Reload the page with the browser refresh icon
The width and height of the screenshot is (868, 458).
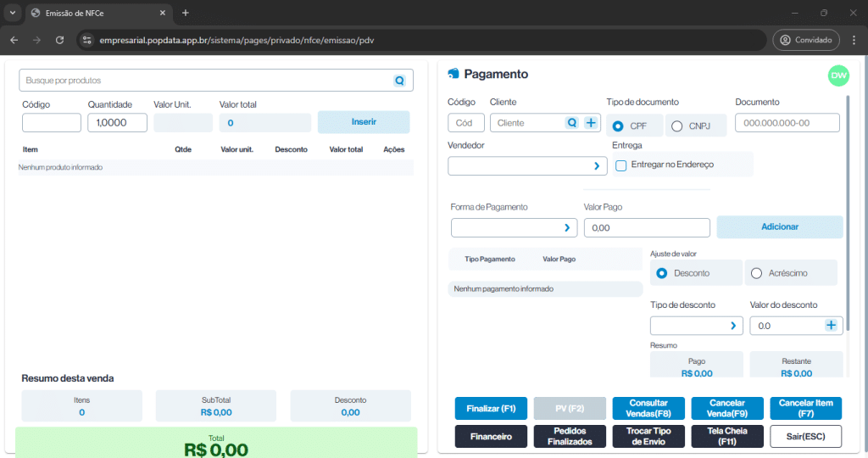59,40
